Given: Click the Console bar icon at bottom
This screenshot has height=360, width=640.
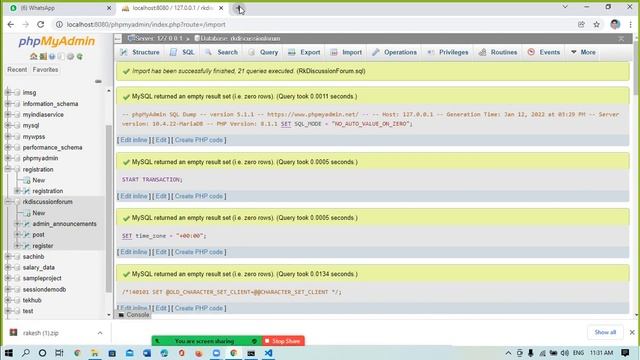Looking at the screenshot, I should [x=121, y=315].
